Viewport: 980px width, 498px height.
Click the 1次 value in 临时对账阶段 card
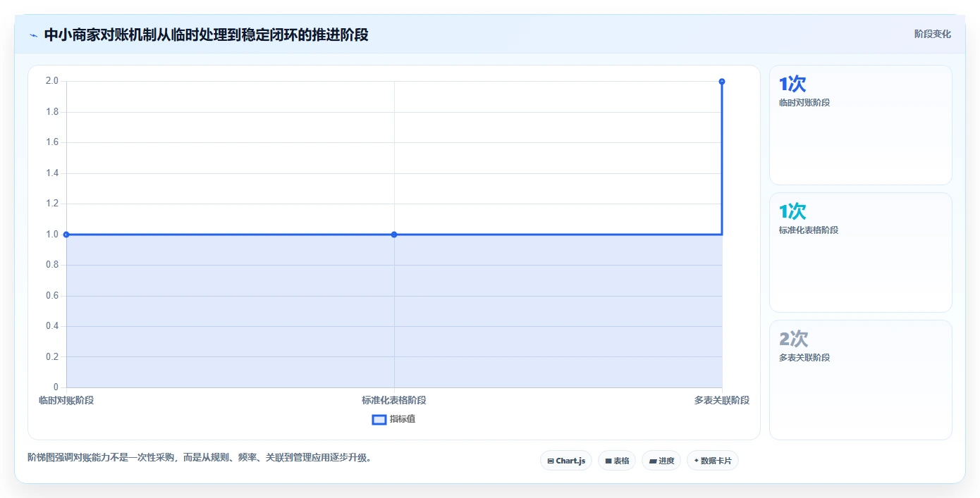coord(792,85)
